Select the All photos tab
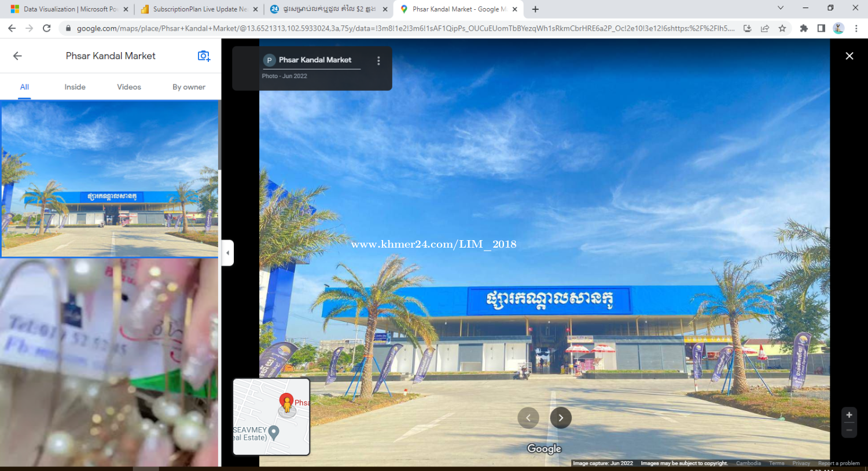The width and height of the screenshot is (868, 471). 24,87
